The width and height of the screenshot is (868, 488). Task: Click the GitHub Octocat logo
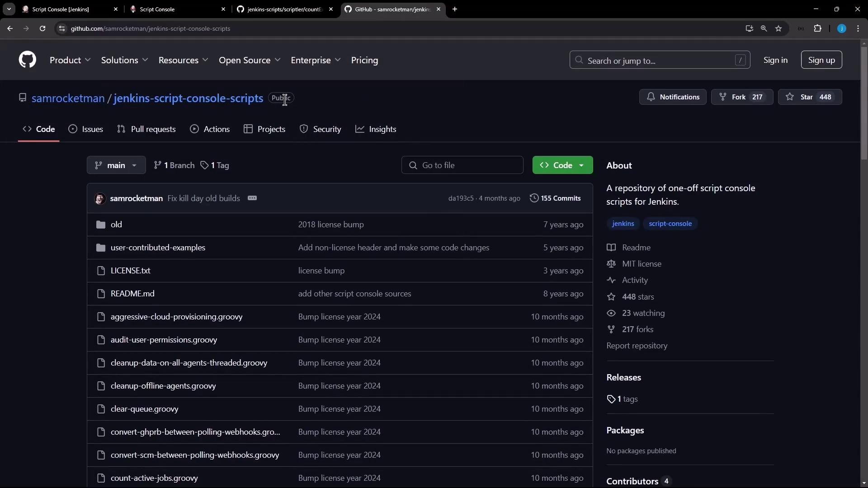point(28,60)
